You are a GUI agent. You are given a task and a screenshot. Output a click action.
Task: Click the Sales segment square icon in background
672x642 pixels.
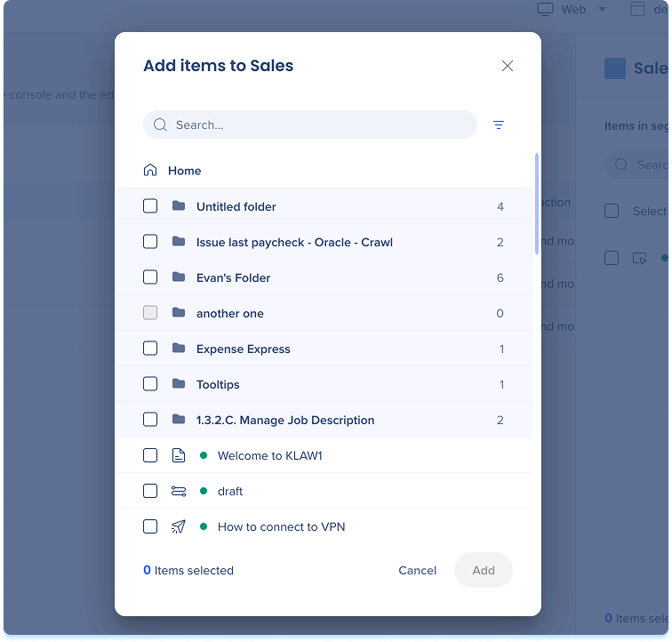pos(615,68)
